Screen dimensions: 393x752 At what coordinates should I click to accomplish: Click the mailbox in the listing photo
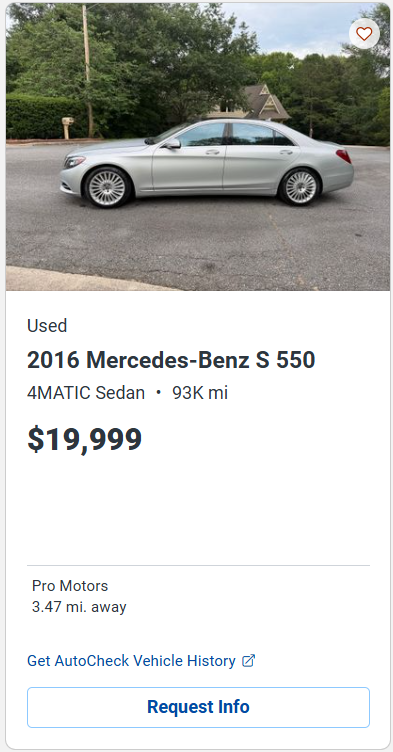pos(68,127)
